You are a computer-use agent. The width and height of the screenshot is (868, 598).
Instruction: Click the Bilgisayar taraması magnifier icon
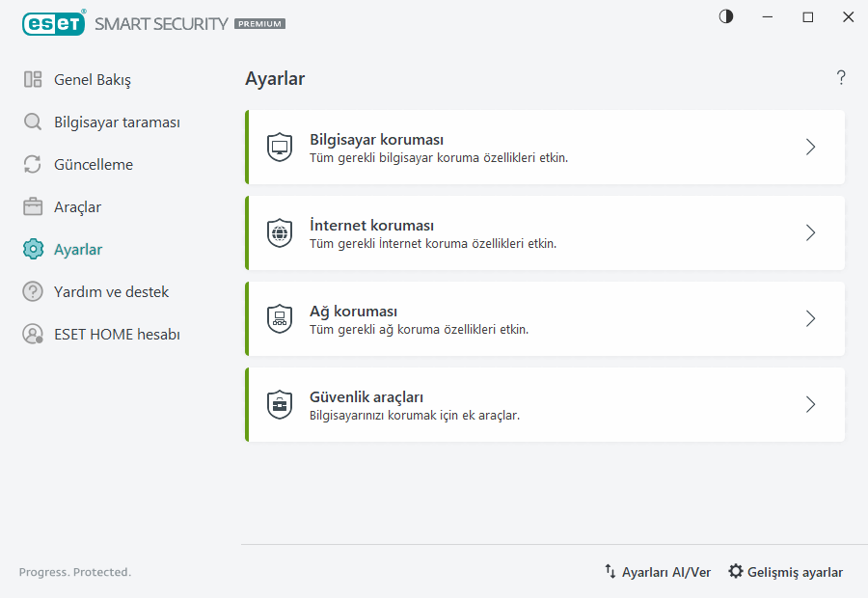(32, 122)
